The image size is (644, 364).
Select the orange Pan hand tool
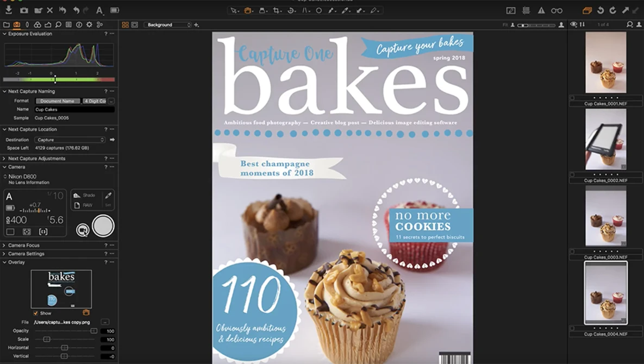click(x=248, y=11)
